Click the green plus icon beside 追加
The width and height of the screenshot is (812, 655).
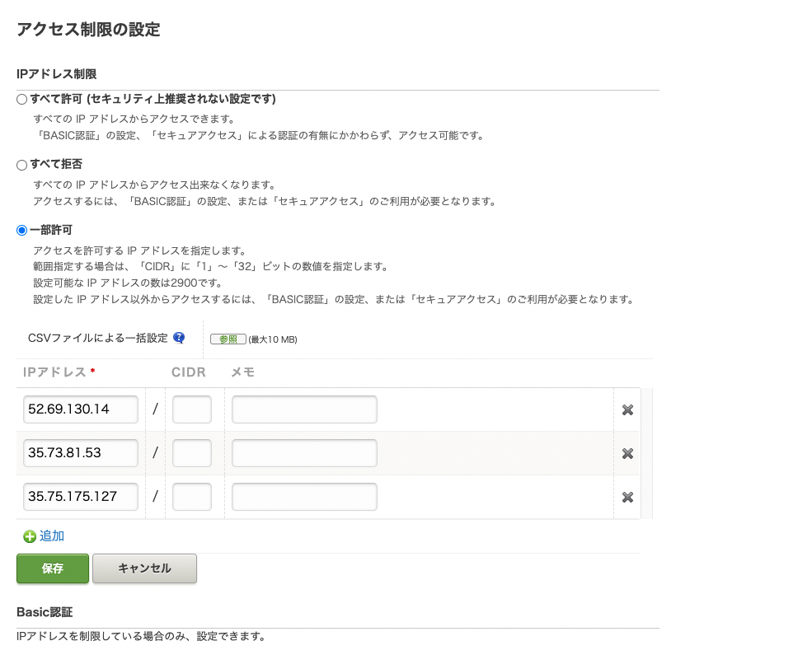(x=28, y=536)
